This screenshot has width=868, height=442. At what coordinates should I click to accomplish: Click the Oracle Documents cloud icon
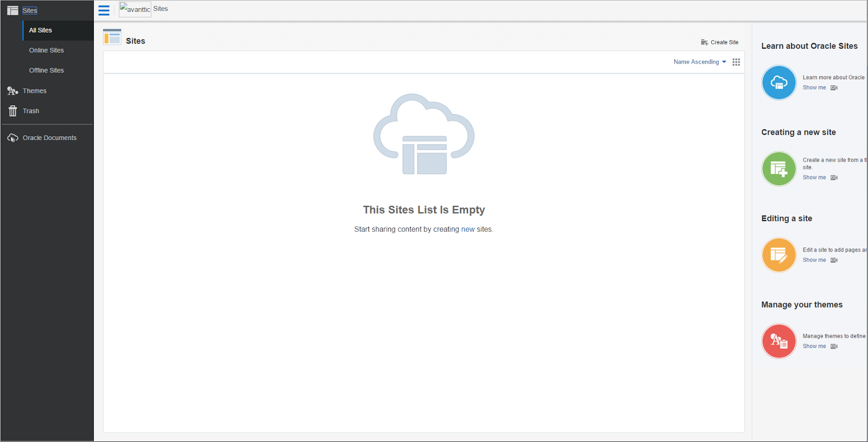pyautogui.click(x=12, y=138)
